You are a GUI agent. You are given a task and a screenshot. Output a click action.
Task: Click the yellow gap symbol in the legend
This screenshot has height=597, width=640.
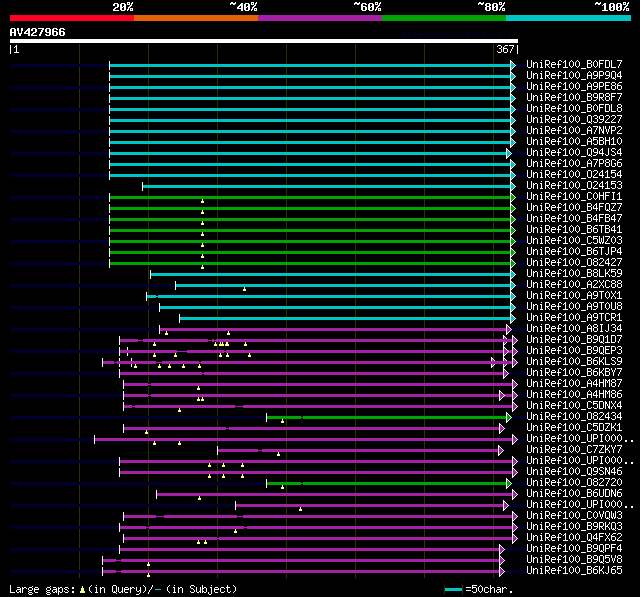[82, 589]
